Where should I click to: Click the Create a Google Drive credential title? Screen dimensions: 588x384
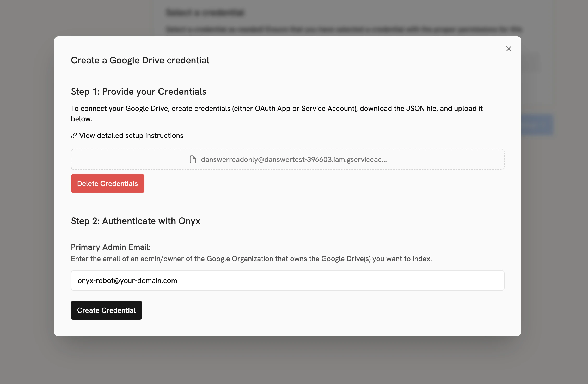(x=140, y=60)
